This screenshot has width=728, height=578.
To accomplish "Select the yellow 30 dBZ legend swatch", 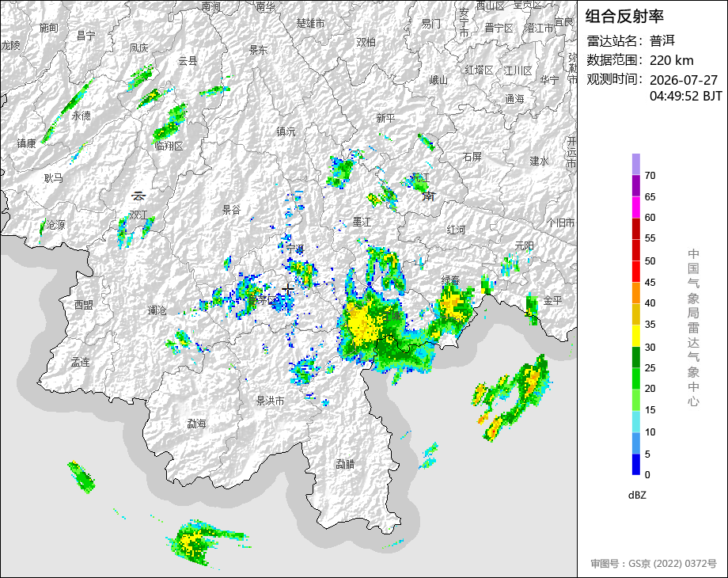I will point(636,336).
